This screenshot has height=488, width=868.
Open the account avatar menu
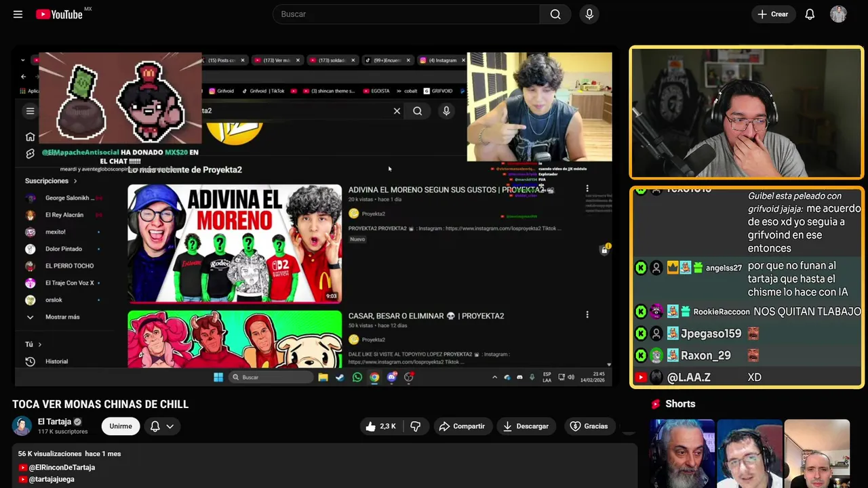tap(838, 14)
